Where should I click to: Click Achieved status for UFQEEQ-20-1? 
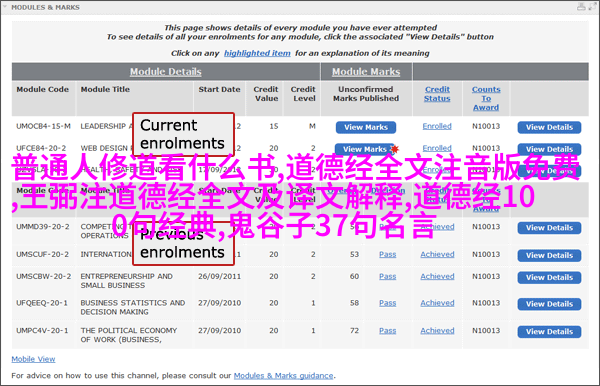[437, 303]
